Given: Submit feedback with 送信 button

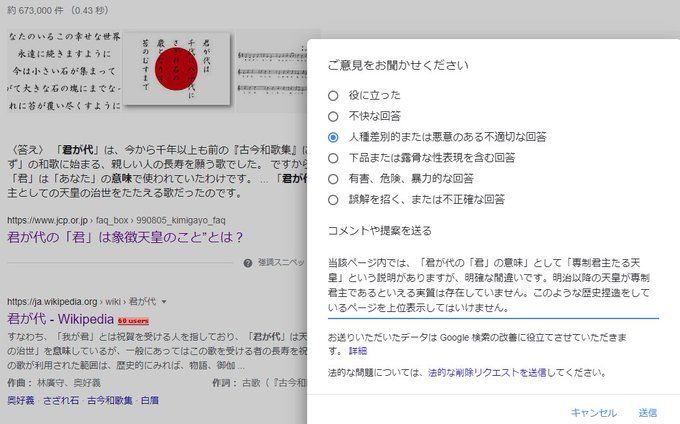Looking at the screenshot, I should 647,412.
